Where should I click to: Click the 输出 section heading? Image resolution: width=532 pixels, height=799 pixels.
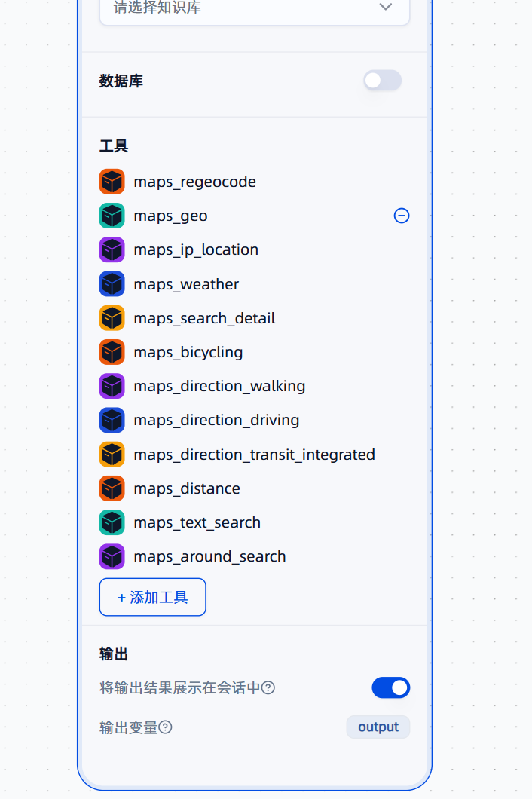(x=114, y=654)
